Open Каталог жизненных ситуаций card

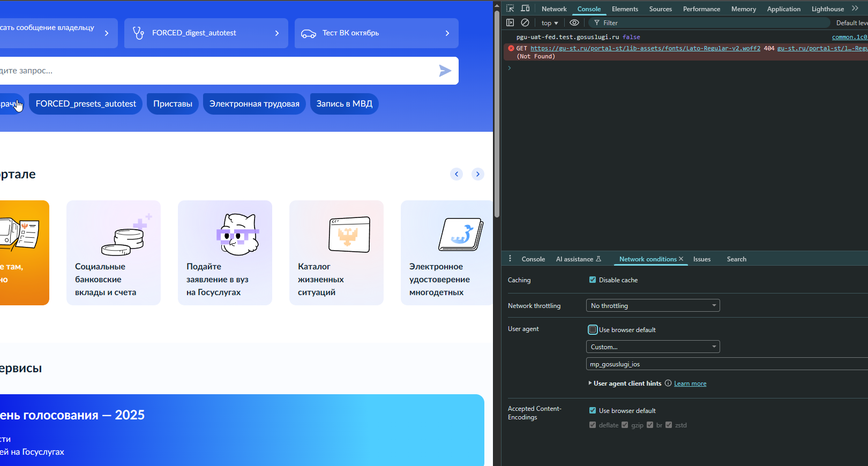336,253
